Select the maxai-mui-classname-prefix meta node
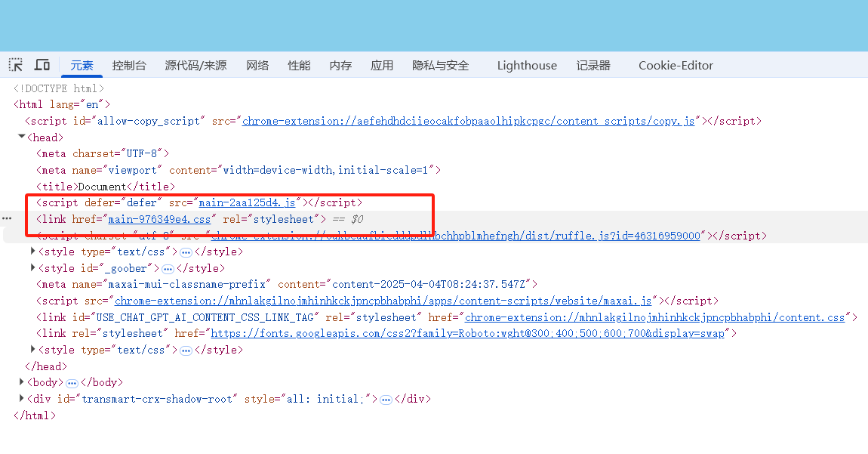868x454 pixels. click(x=287, y=284)
